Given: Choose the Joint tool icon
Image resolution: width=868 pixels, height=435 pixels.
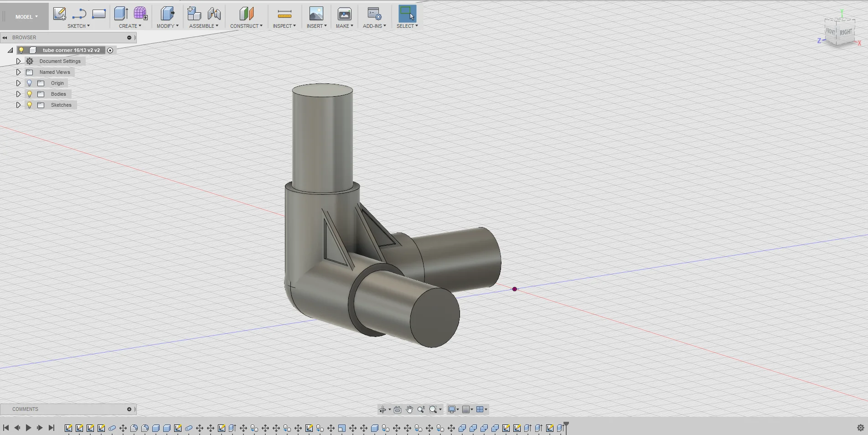Looking at the screenshot, I should click(214, 14).
